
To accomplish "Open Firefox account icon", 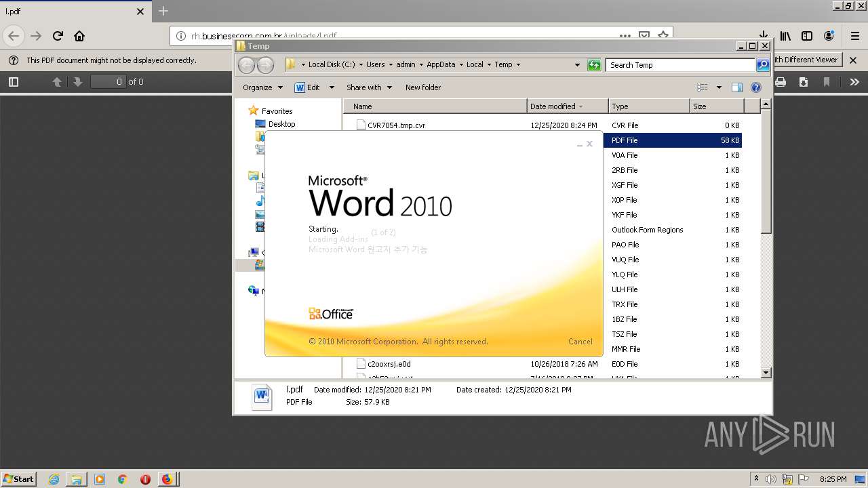I will click(829, 36).
